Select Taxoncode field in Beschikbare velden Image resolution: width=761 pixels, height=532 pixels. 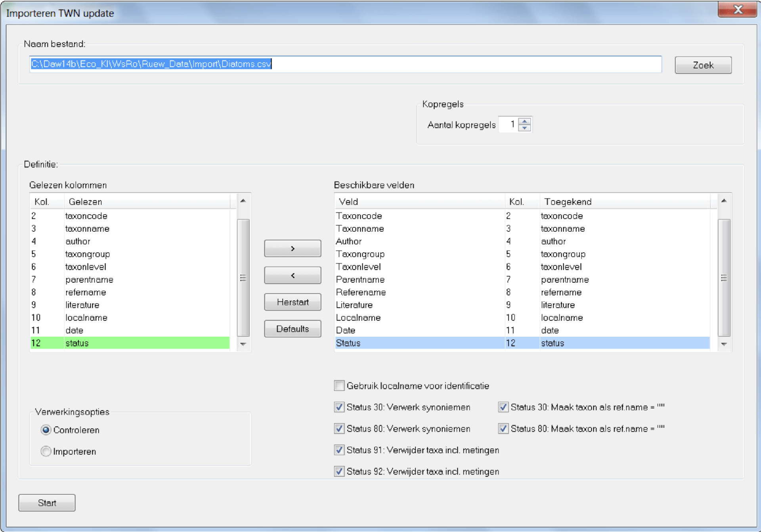pyautogui.click(x=522, y=216)
